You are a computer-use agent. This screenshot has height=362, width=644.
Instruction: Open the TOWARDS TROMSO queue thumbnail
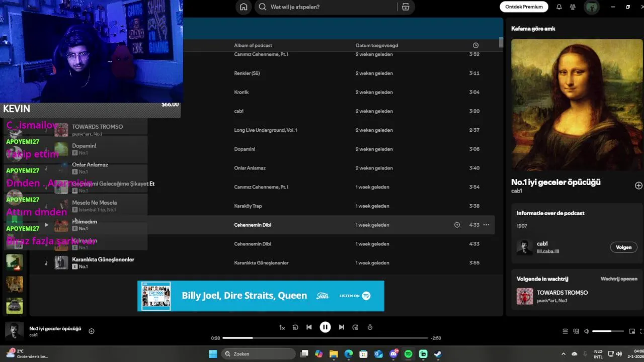[525, 296]
